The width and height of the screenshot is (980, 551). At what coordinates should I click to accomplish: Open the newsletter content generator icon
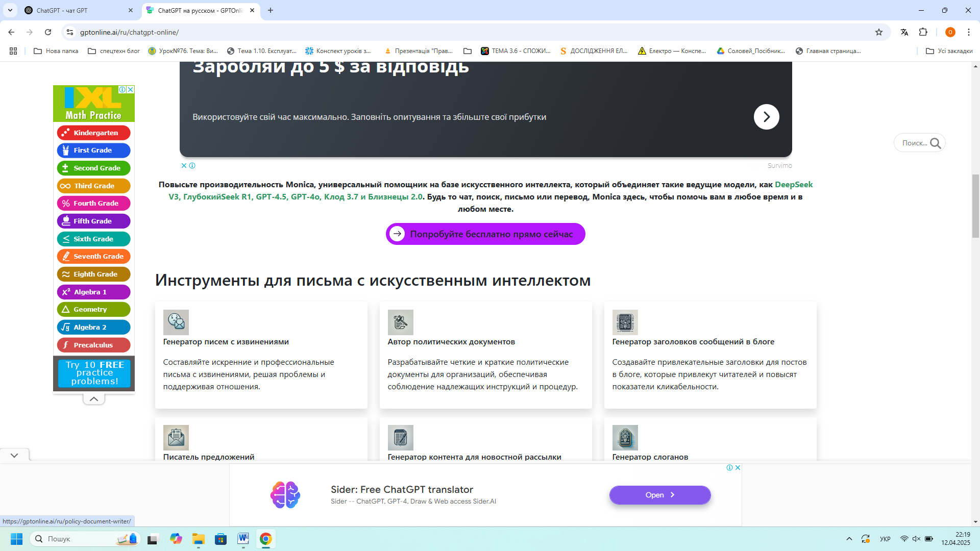401,438
